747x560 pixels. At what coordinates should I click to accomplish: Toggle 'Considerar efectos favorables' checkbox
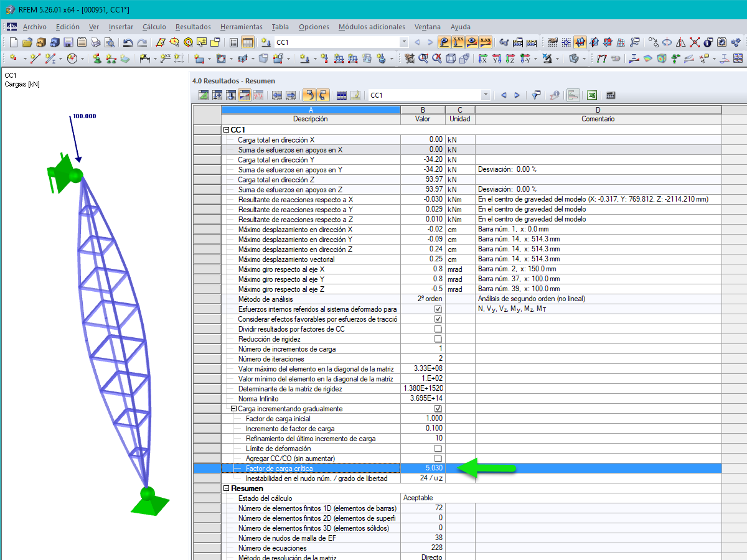(438, 319)
